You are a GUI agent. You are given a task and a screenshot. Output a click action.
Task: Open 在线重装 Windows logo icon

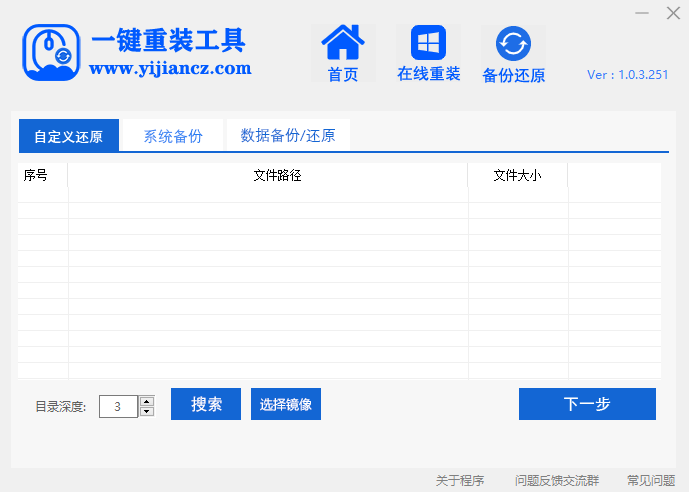point(428,44)
